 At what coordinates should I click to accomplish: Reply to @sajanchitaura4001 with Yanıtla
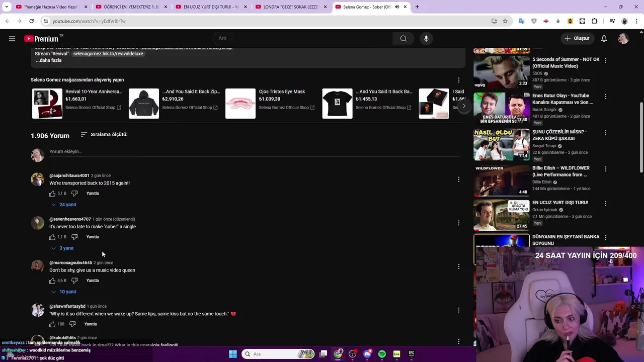(x=93, y=194)
